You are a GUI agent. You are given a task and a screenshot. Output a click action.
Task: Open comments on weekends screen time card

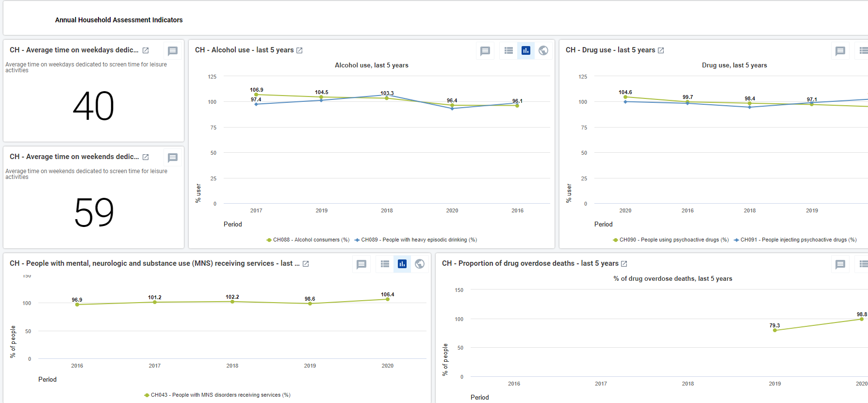[x=173, y=158]
